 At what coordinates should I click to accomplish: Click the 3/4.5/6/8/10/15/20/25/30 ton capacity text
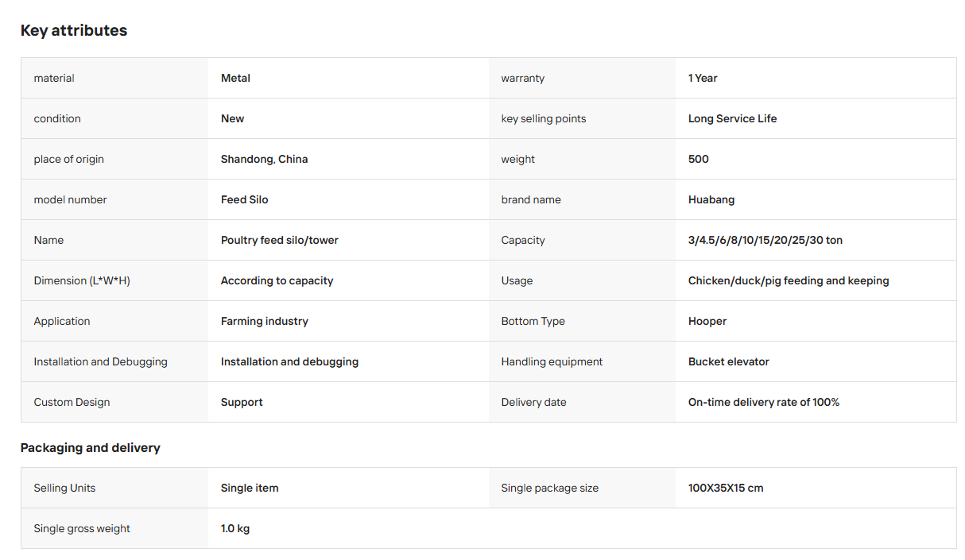click(x=765, y=240)
